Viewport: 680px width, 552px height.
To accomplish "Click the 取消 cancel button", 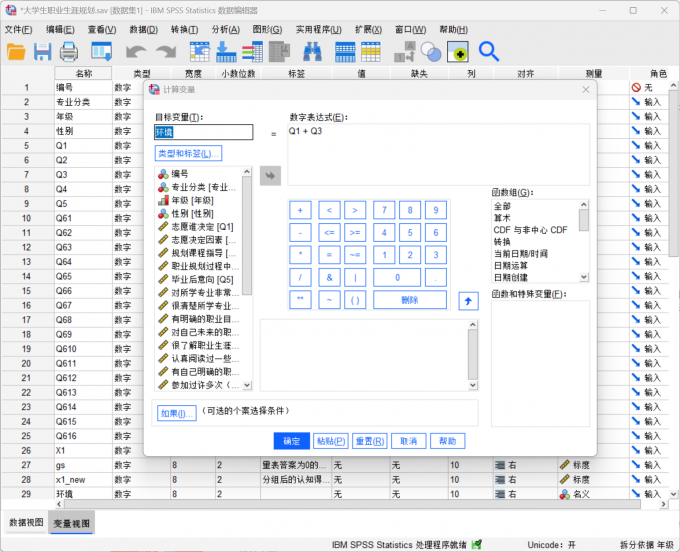I will click(409, 441).
